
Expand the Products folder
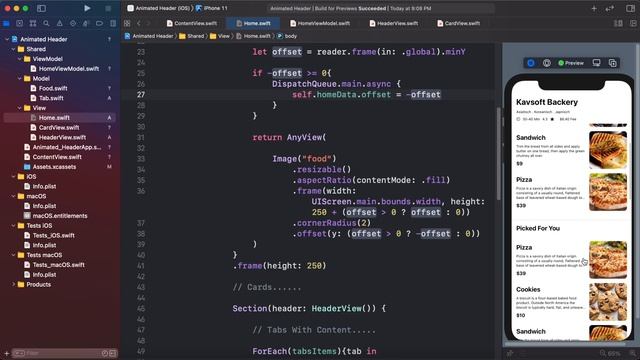point(13,284)
